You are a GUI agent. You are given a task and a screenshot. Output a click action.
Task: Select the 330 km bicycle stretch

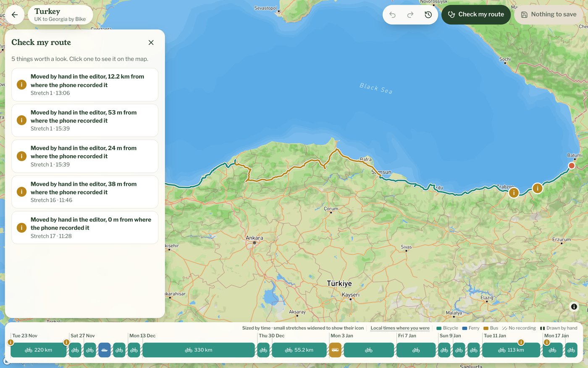199,350
